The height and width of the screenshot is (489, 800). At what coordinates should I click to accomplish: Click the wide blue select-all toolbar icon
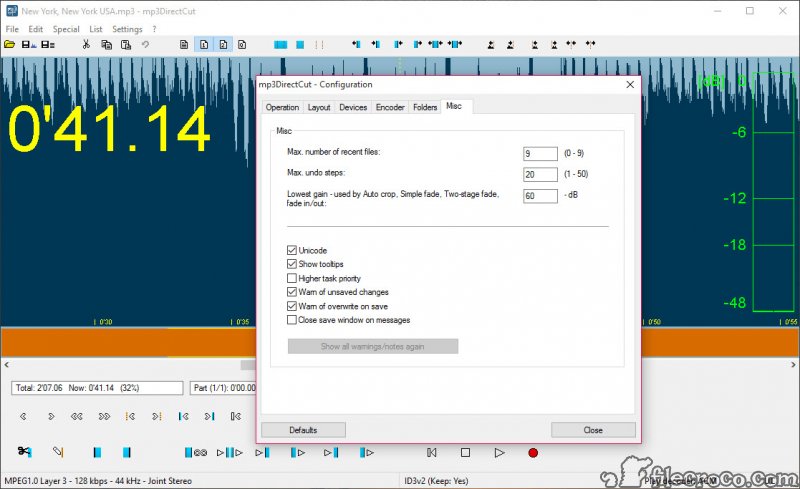click(281, 45)
